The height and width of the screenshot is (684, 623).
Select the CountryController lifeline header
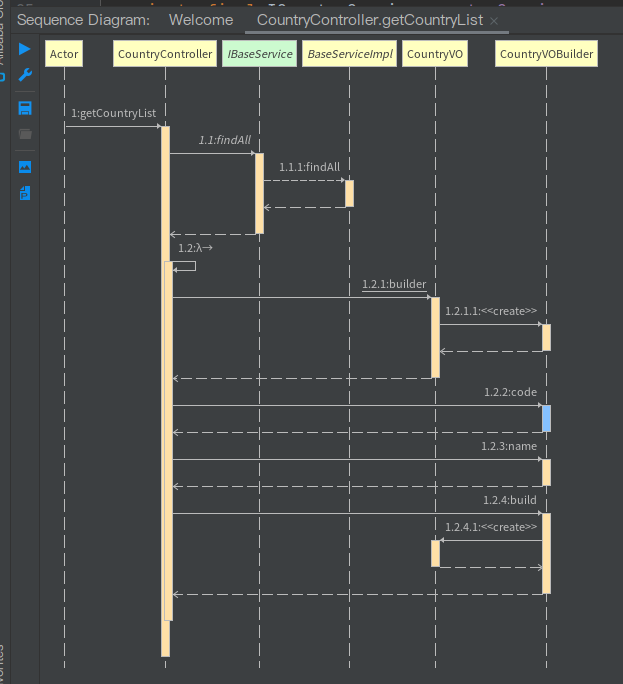tap(165, 54)
